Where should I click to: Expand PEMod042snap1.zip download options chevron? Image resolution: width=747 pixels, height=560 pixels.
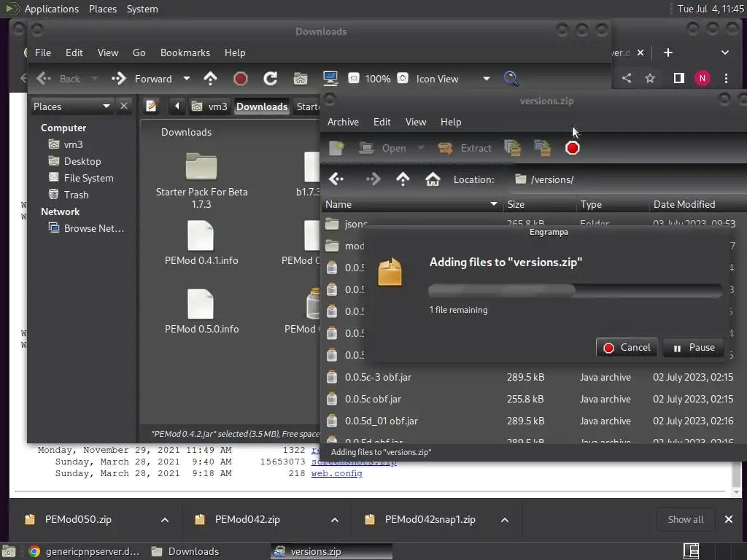[505, 519]
